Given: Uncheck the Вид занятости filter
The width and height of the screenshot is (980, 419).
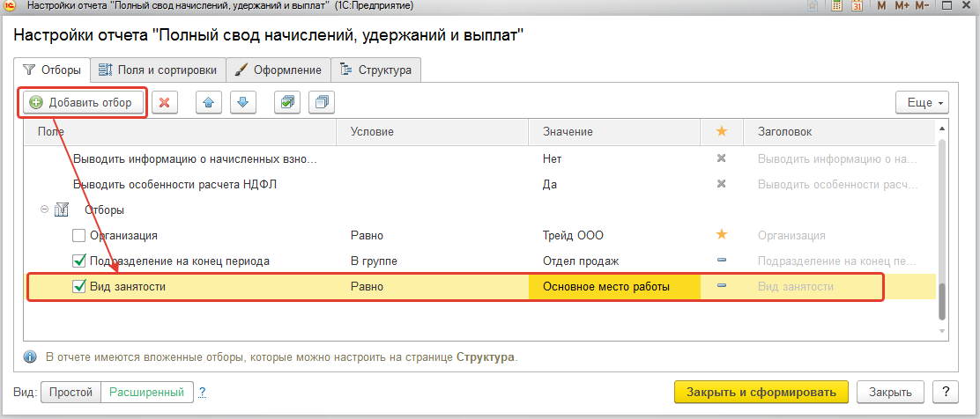Looking at the screenshot, I should (x=79, y=287).
